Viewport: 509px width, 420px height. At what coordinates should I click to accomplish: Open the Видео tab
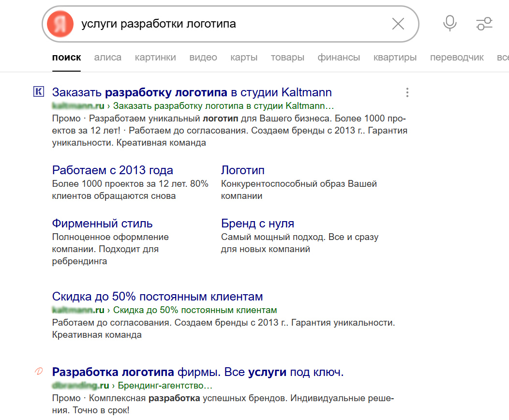tap(203, 58)
